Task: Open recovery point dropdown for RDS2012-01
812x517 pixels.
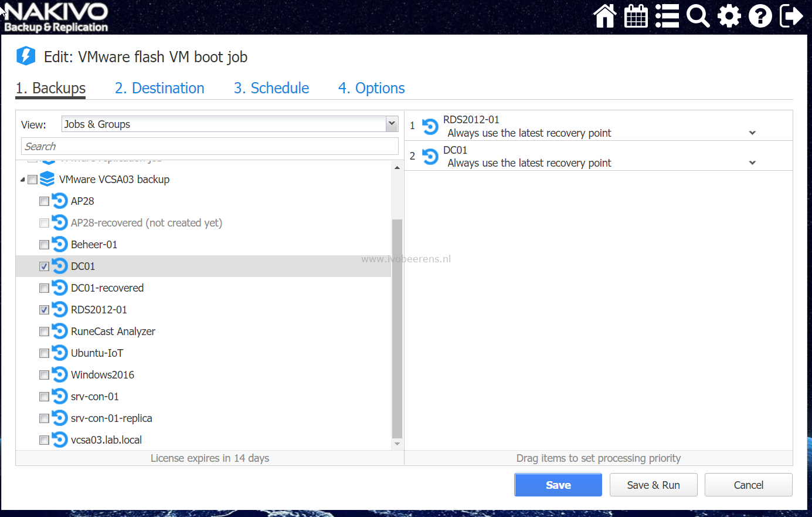Action: pos(752,133)
